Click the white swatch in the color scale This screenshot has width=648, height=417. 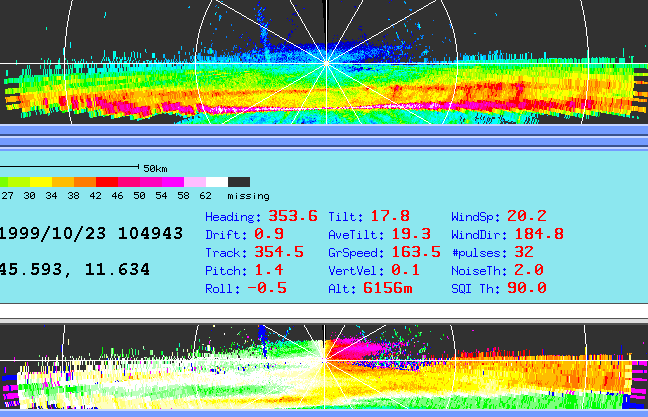tap(216, 182)
